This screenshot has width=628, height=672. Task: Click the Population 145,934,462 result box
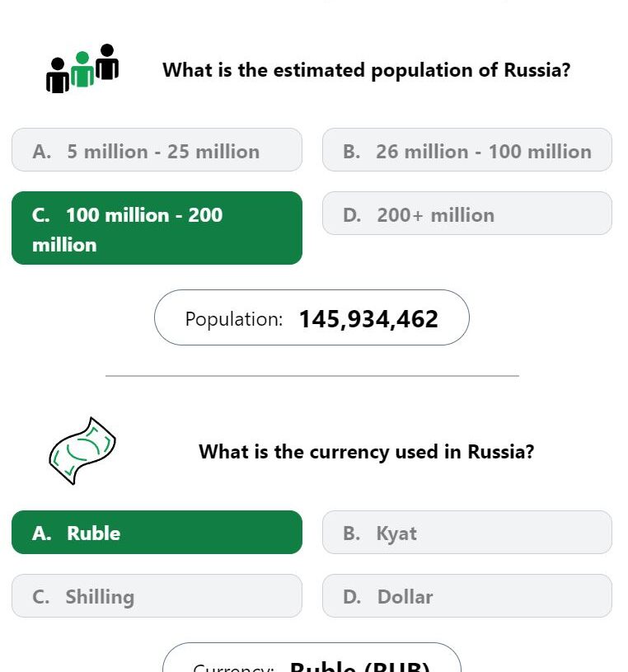tap(312, 317)
